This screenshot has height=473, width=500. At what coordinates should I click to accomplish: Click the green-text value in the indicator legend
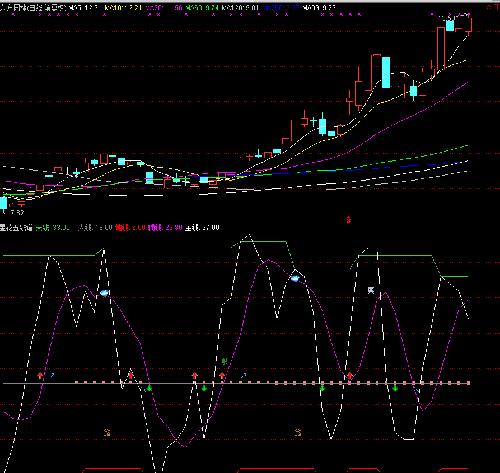coord(54,228)
